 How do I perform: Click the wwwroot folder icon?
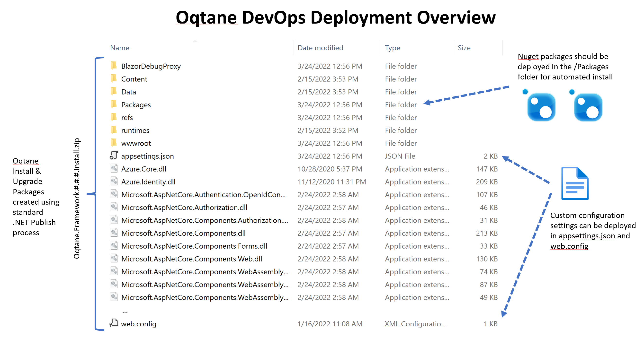114,143
